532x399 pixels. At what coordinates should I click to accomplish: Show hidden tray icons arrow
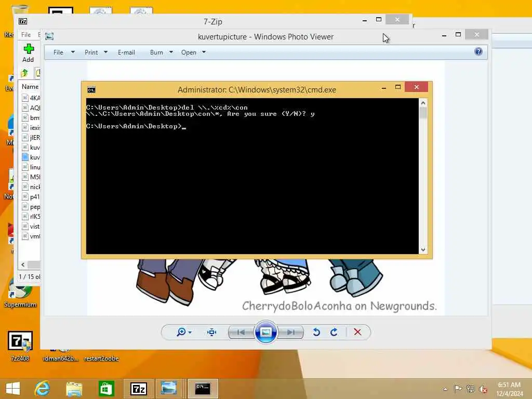(x=445, y=389)
